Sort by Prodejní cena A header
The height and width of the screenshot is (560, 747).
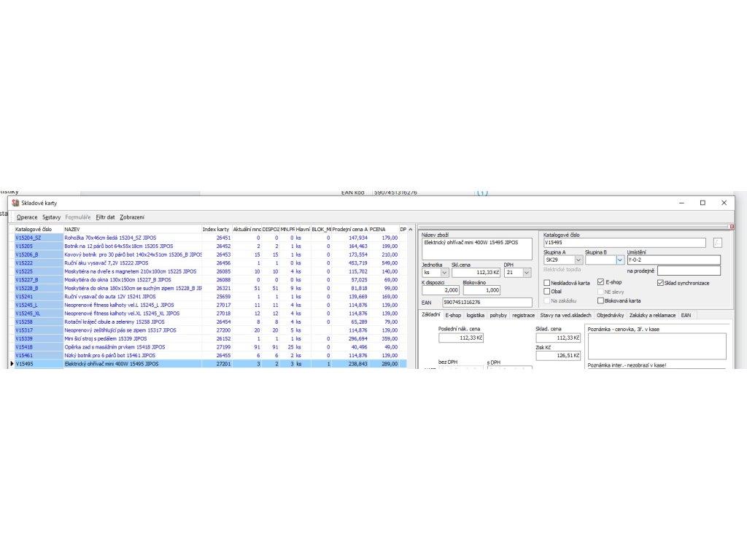350,230
